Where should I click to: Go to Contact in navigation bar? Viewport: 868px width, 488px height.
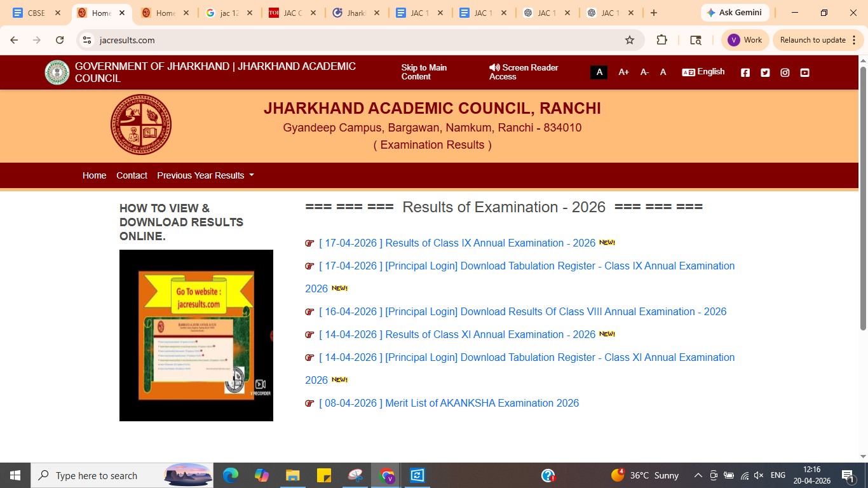(132, 175)
